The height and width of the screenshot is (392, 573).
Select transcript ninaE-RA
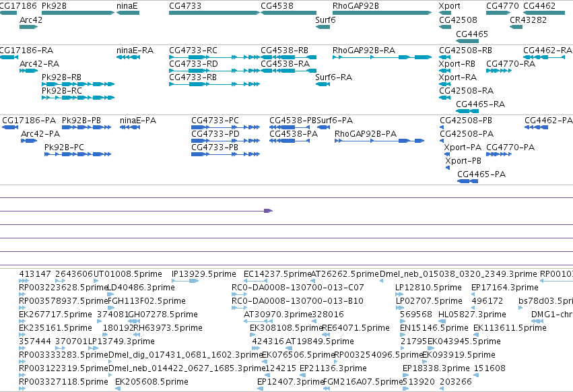pos(128,57)
